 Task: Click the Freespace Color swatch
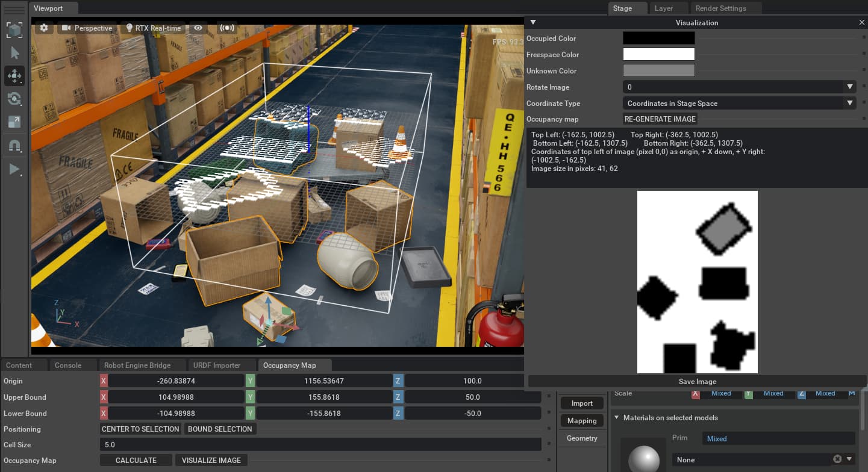(x=658, y=54)
